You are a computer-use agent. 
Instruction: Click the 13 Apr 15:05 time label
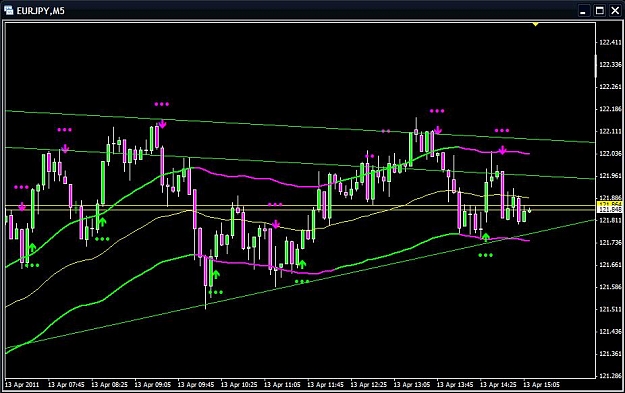(x=541, y=385)
